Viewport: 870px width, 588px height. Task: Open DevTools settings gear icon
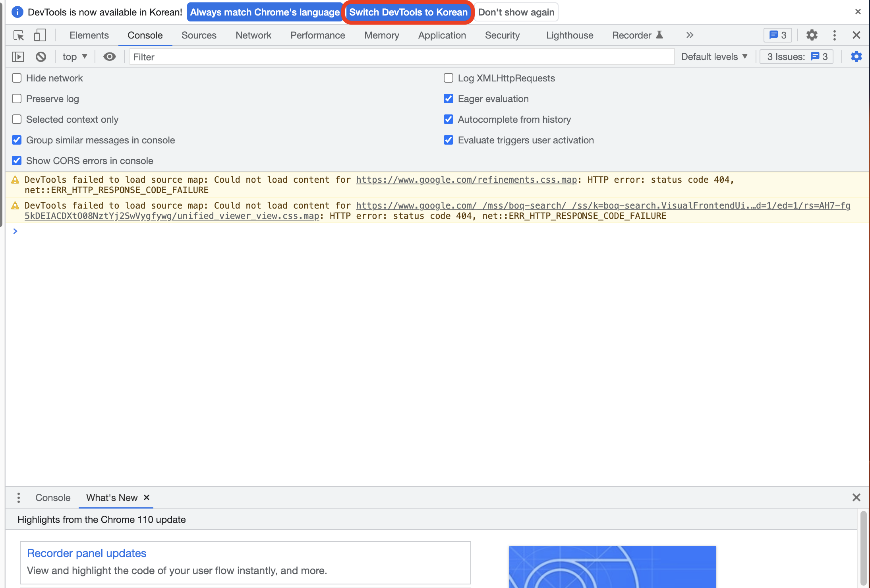812,35
